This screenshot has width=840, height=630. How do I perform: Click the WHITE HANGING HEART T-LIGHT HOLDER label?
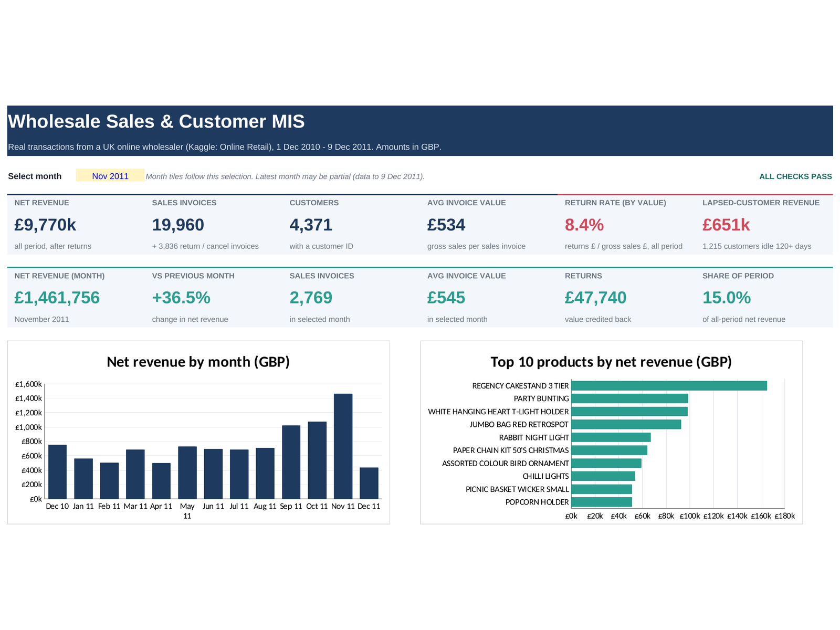coord(498,412)
